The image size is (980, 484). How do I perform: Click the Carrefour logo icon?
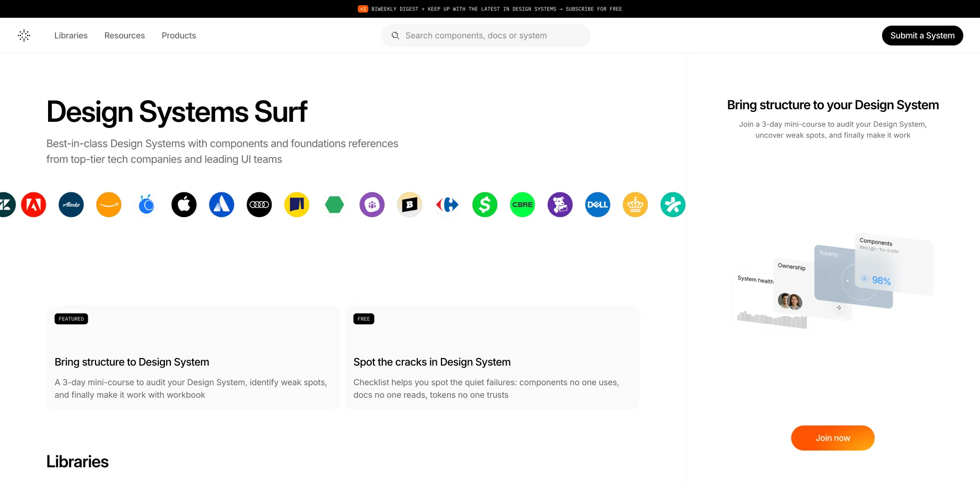(447, 205)
